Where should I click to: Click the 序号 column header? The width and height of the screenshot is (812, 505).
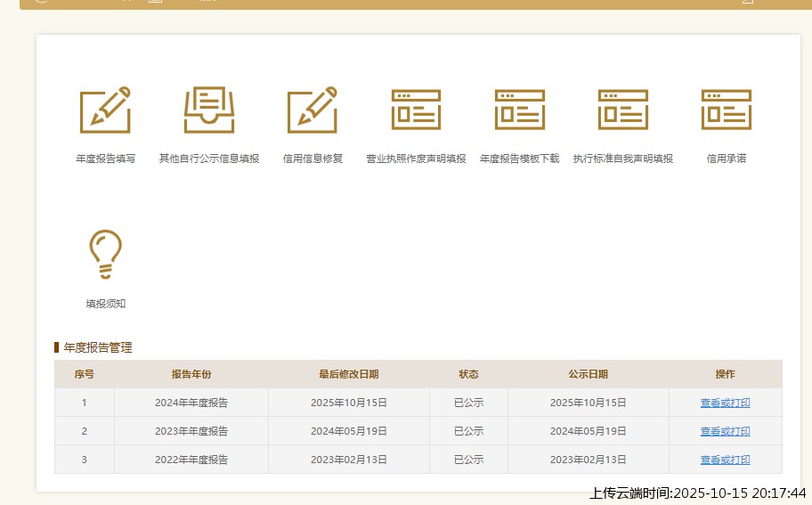85,374
